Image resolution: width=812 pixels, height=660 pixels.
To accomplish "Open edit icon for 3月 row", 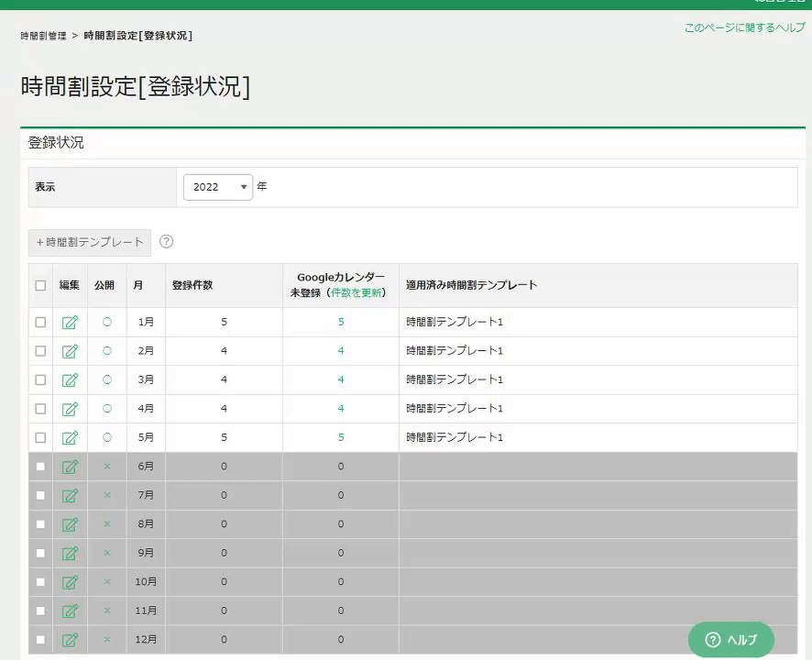I will pyautogui.click(x=70, y=380).
